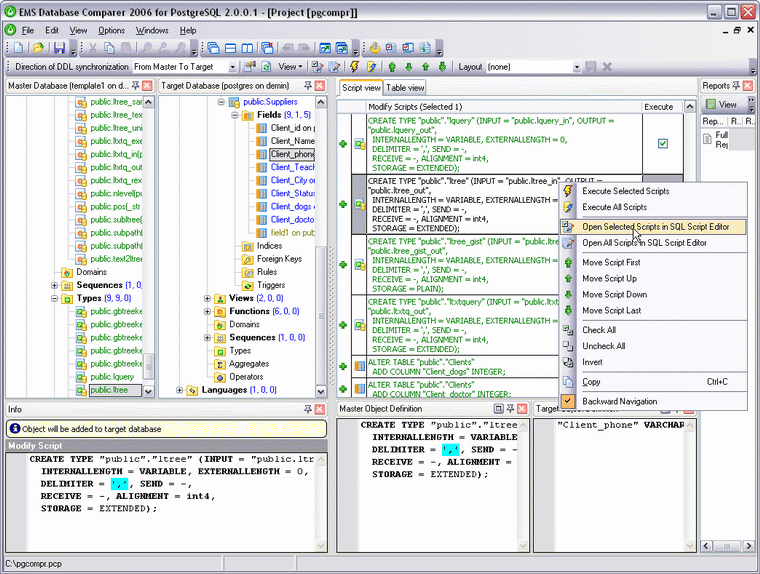Close the Reports panel
The width and height of the screenshot is (760, 574).
point(748,86)
